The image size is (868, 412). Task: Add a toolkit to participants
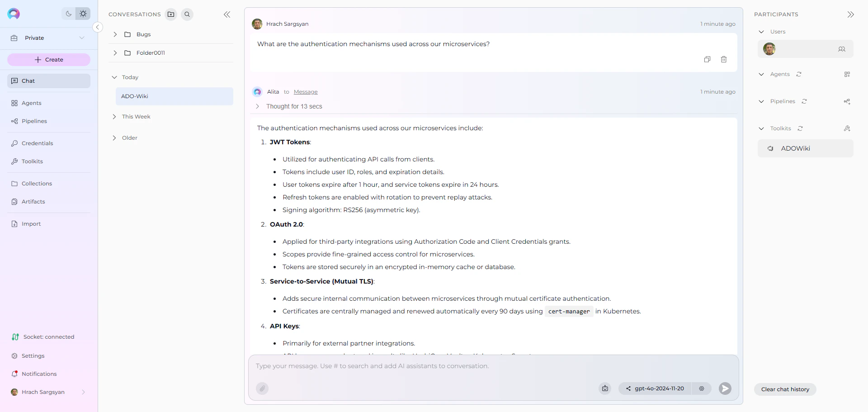click(x=847, y=128)
